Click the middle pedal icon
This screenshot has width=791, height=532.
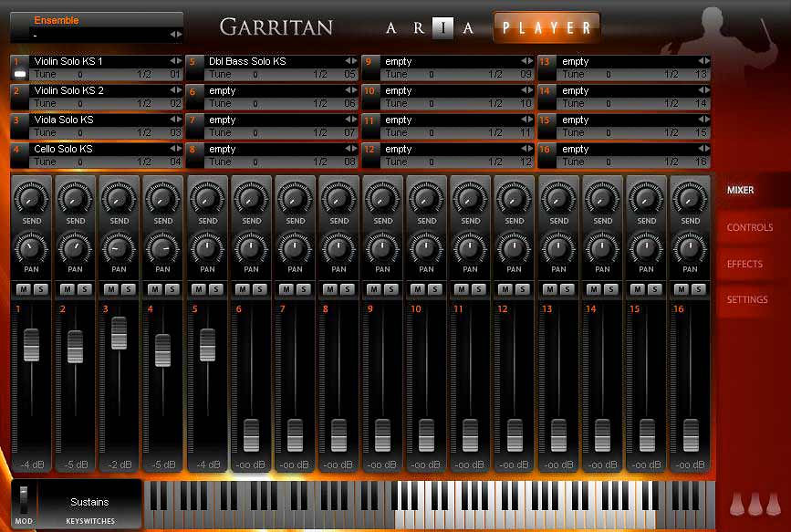755,504
